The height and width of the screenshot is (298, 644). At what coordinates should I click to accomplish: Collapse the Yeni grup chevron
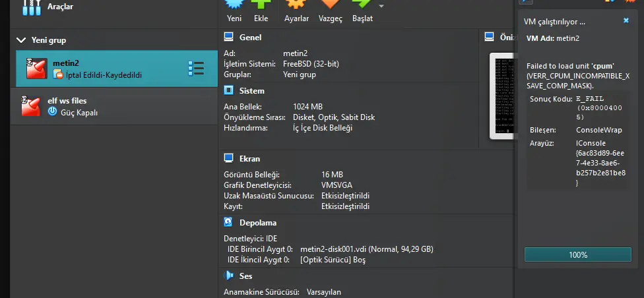tap(21, 40)
